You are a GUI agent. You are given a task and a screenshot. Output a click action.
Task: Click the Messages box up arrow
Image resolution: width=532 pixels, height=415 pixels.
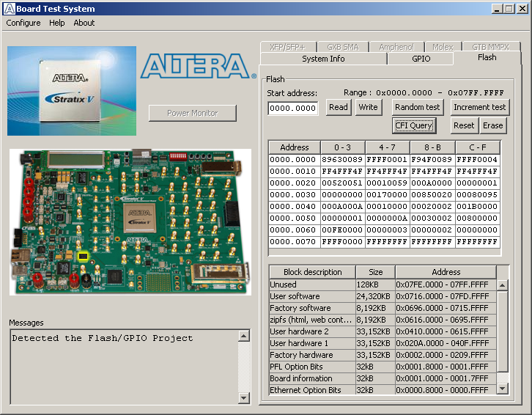(x=243, y=337)
